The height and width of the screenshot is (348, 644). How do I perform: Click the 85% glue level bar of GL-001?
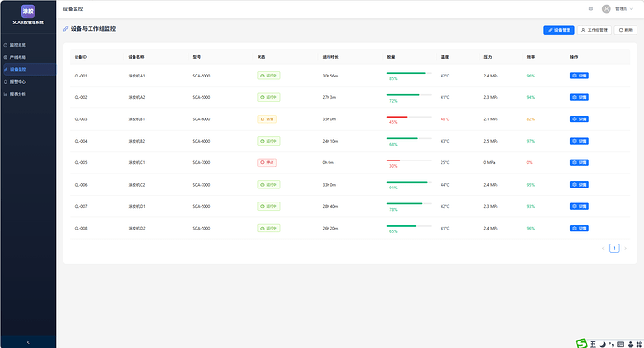pos(409,73)
